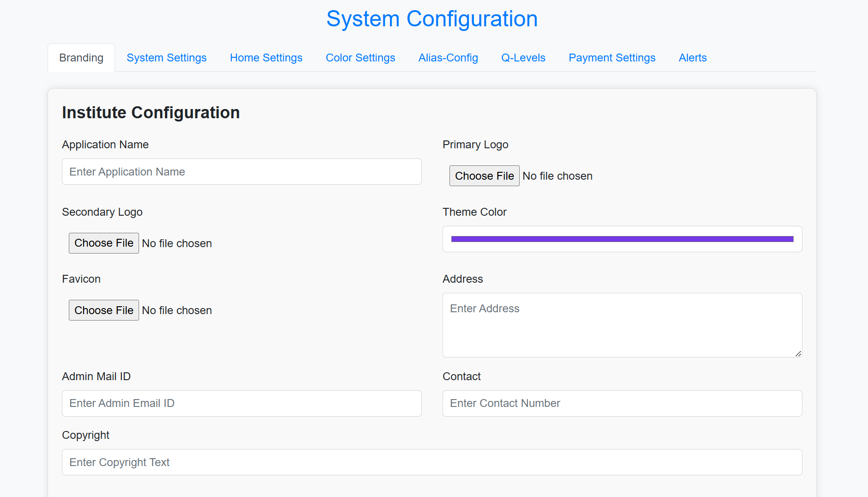Click the Application Name input field
Image resolution: width=868 pixels, height=497 pixels.
(x=241, y=171)
